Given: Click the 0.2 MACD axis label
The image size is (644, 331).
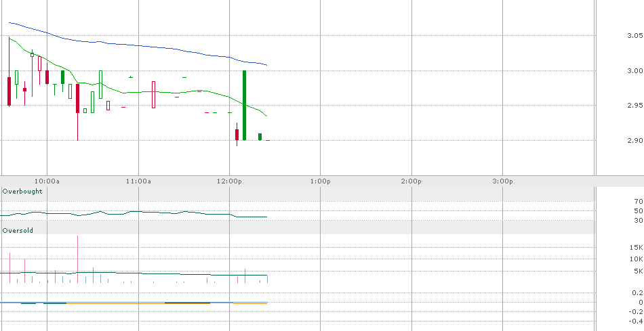Looking at the screenshot, I should (638, 293).
